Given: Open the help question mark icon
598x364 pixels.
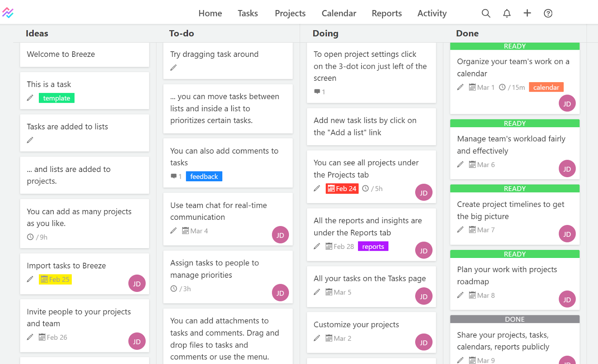Looking at the screenshot, I should click(548, 13).
